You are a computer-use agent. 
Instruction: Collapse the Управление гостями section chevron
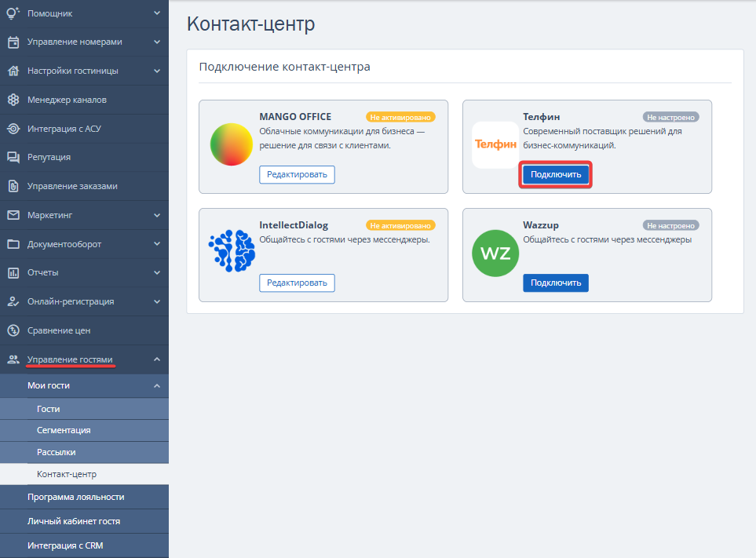click(x=157, y=359)
